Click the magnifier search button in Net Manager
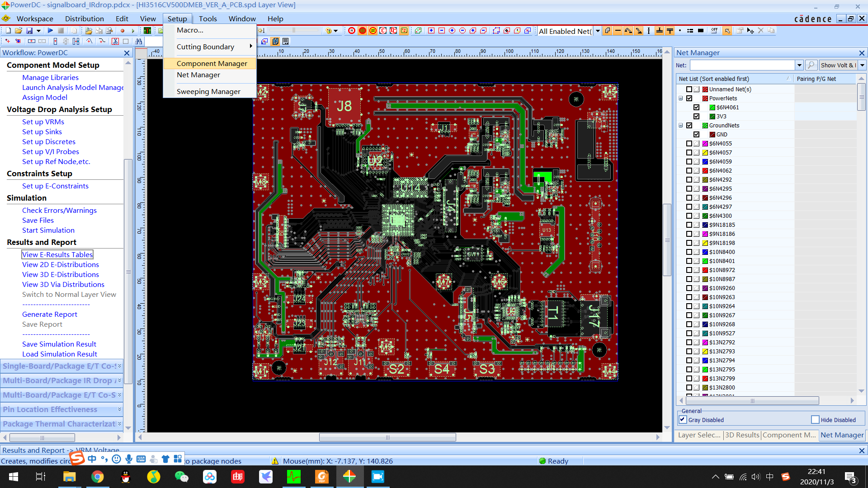The width and height of the screenshot is (868, 488). coord(811,65)
